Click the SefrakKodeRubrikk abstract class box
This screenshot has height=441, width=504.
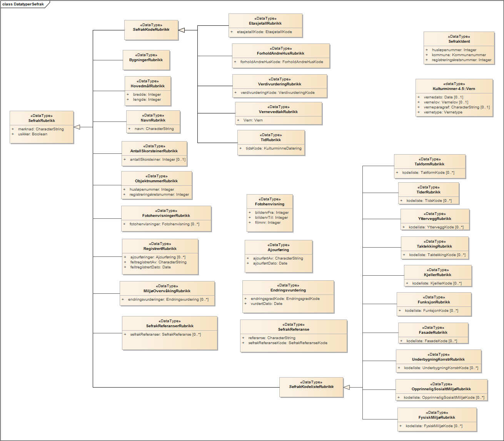[151, 30]
